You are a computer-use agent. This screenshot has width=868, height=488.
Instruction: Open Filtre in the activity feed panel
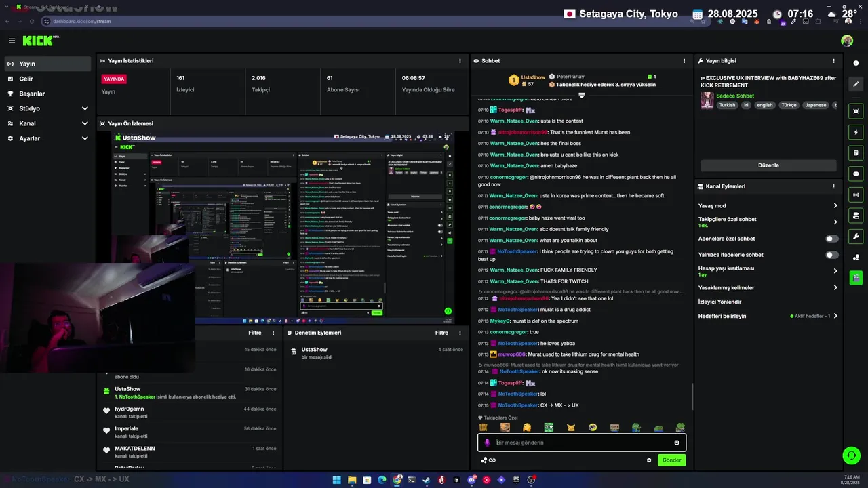255,333
